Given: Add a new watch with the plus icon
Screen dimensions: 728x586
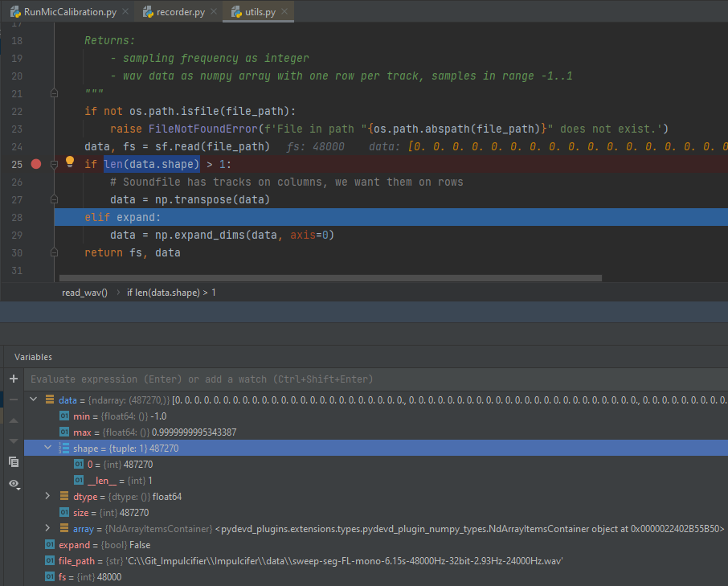Looking at the screenshot, I should click(13, 379).
